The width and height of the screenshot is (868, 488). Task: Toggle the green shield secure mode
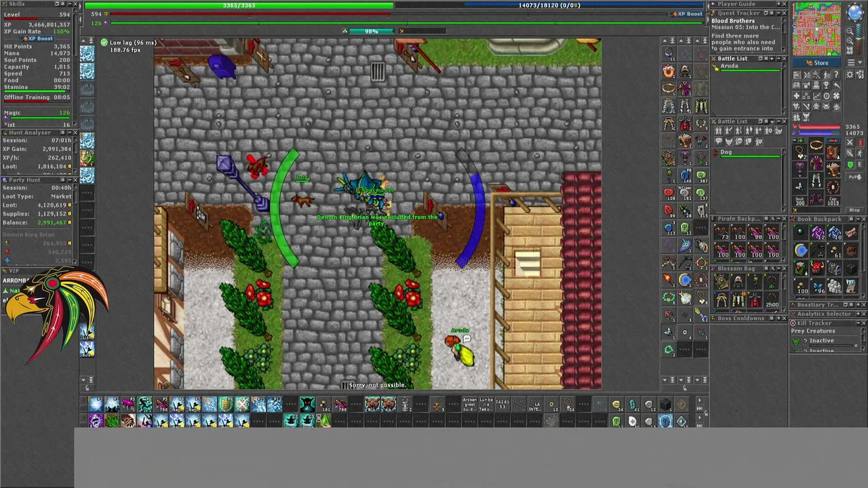tap(850, 165)
